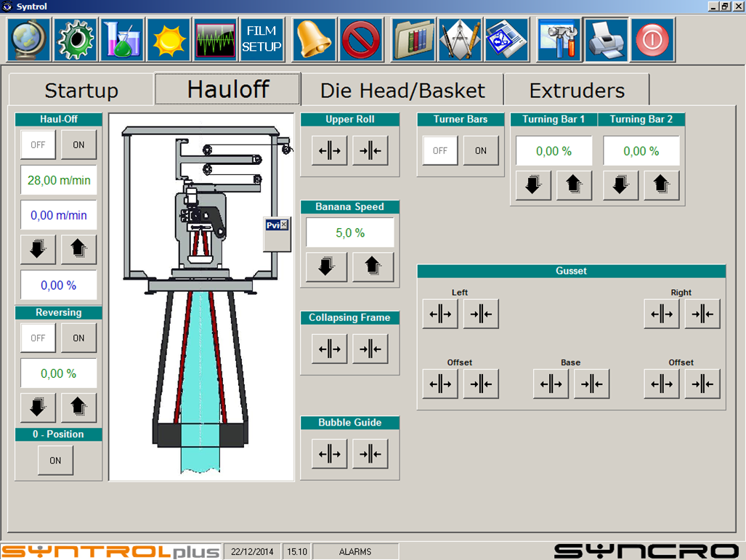Open the waveform trend graph icon
This screenshot has width=746, height=560.
point(216,40)
